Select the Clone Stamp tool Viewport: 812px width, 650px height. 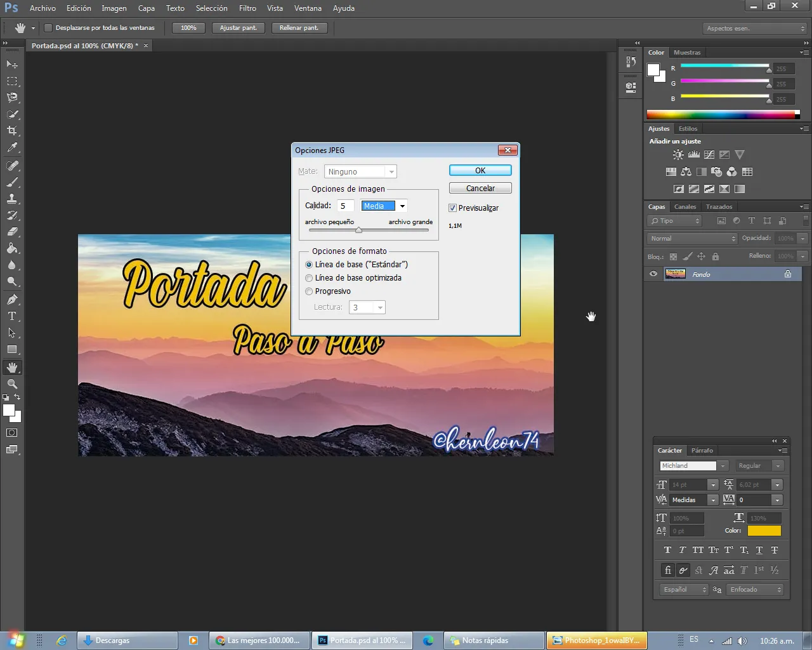click(x=12, y=199)
